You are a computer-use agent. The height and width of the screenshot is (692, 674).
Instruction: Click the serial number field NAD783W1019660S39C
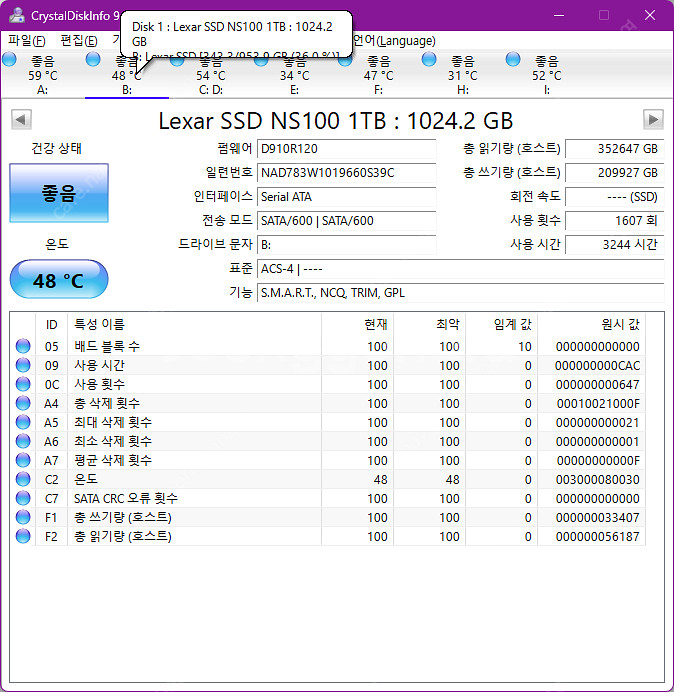(x=346, y=173)
